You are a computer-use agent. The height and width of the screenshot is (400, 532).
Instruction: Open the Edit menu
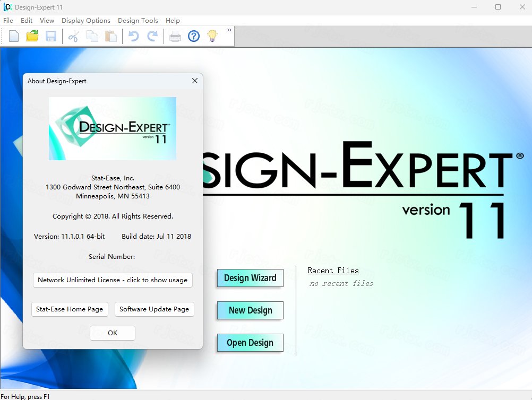[27, 20]
